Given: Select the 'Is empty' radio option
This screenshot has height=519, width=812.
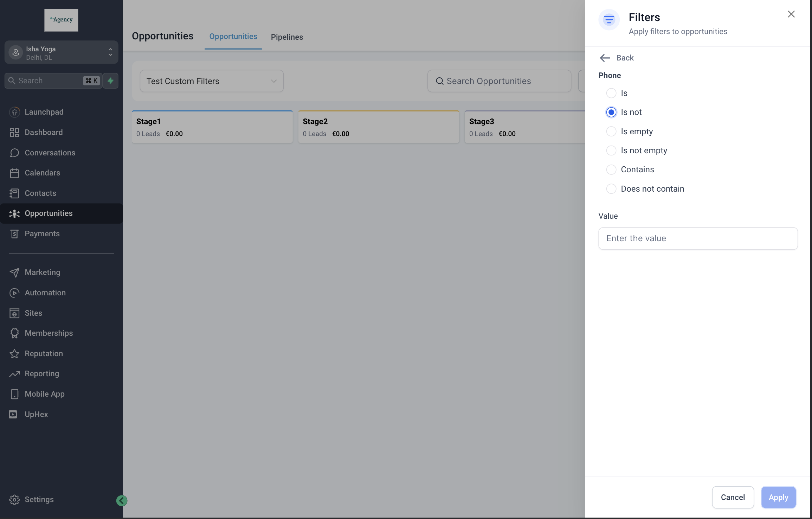Looking at the screenshot, I should point(611,132).
